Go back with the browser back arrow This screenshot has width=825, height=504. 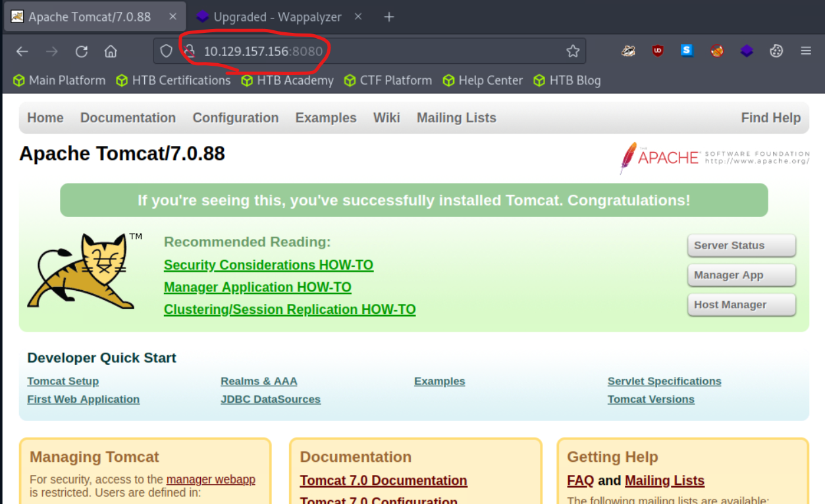[22, 51]
